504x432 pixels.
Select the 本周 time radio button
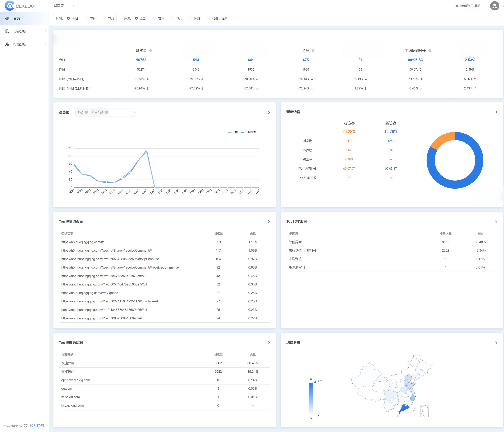tap(87, 19)
